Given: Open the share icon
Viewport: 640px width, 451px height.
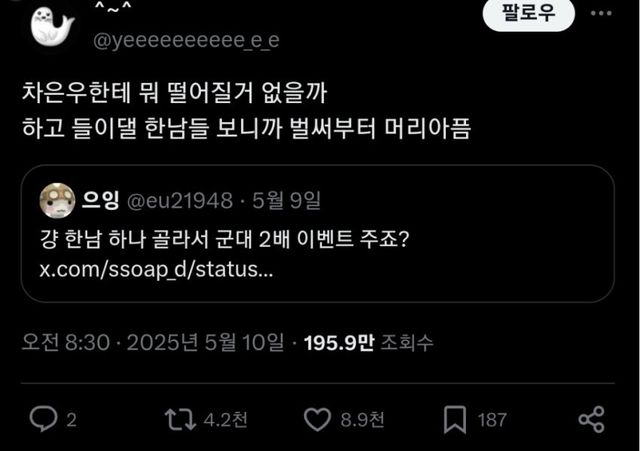Looking at the screenshot, I should tap(591, 419).
